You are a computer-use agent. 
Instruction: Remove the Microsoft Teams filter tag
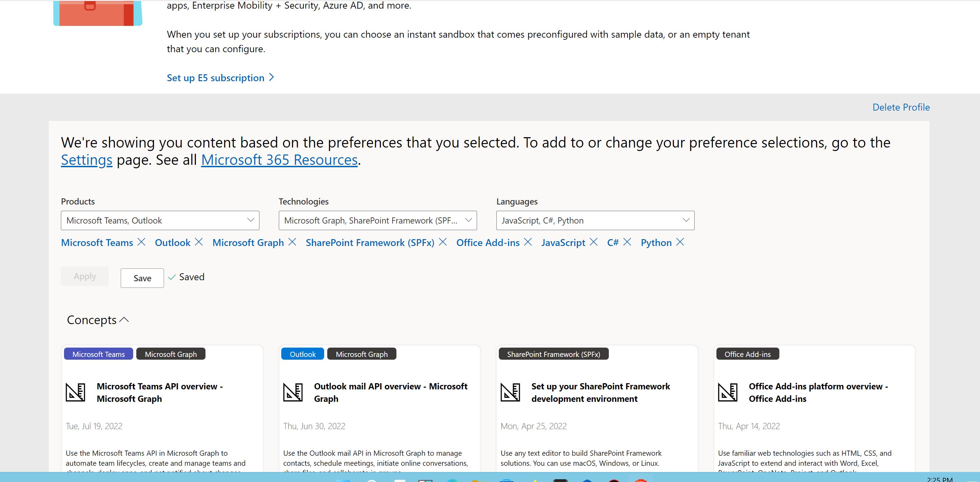141,242
